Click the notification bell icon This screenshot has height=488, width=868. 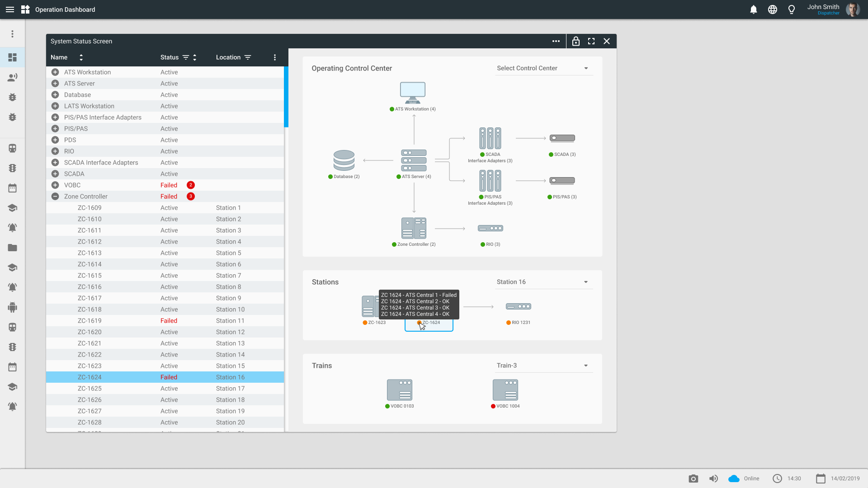point(753,9)
